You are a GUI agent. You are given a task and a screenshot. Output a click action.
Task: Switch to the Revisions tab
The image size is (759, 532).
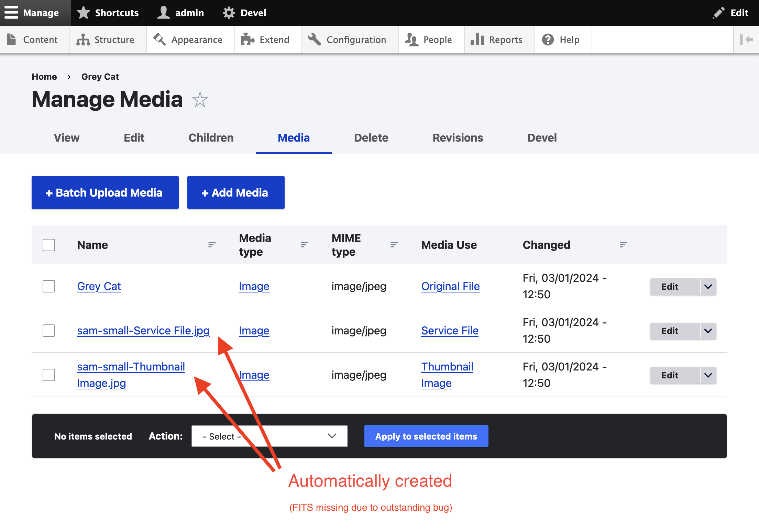coord(458,138)
